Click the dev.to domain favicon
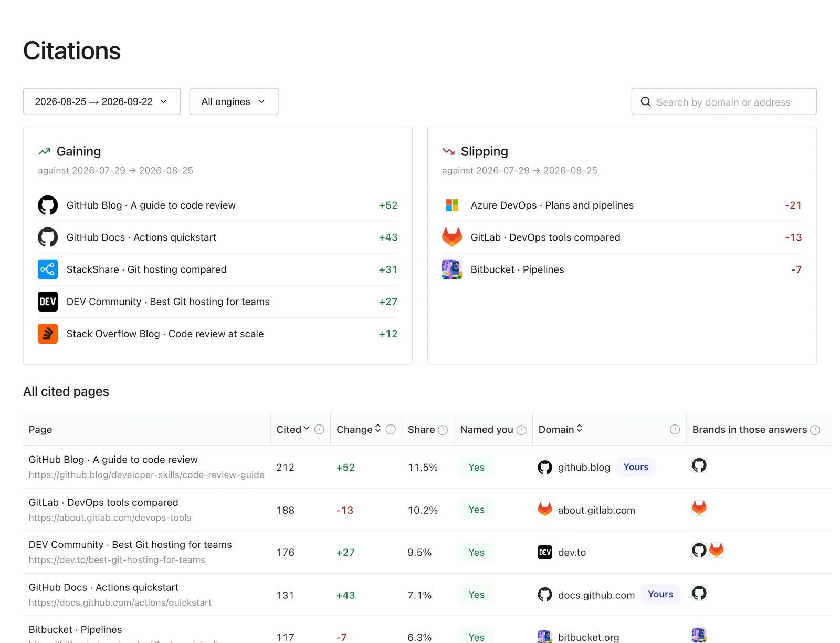Screen dimensions: 840x643 pos(545,552)
